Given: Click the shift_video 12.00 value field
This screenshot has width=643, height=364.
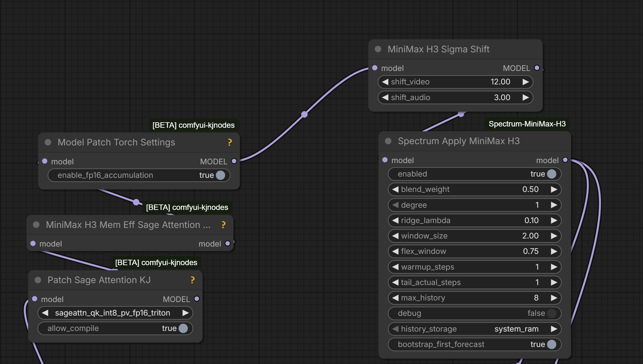Looking at the screenshot, I should (455, 82).
